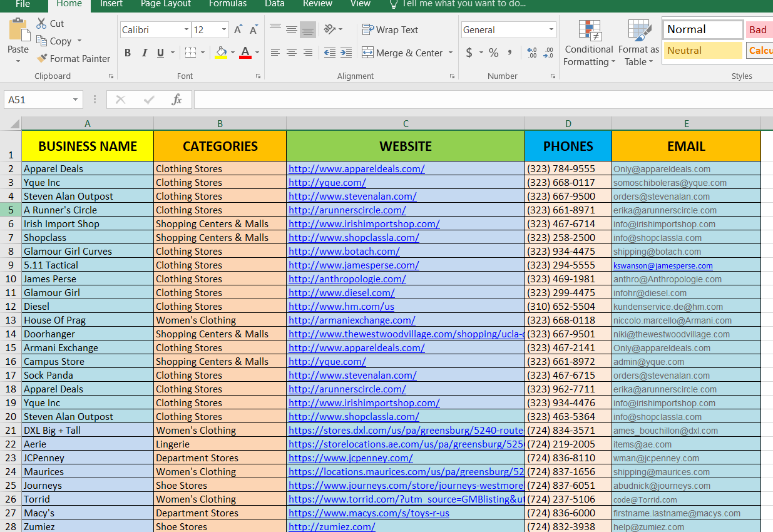The width and height of the screenshot is (773, 532).
Task: Open the Name Box dropdown arrow
Action: click(x=75, y=100)
